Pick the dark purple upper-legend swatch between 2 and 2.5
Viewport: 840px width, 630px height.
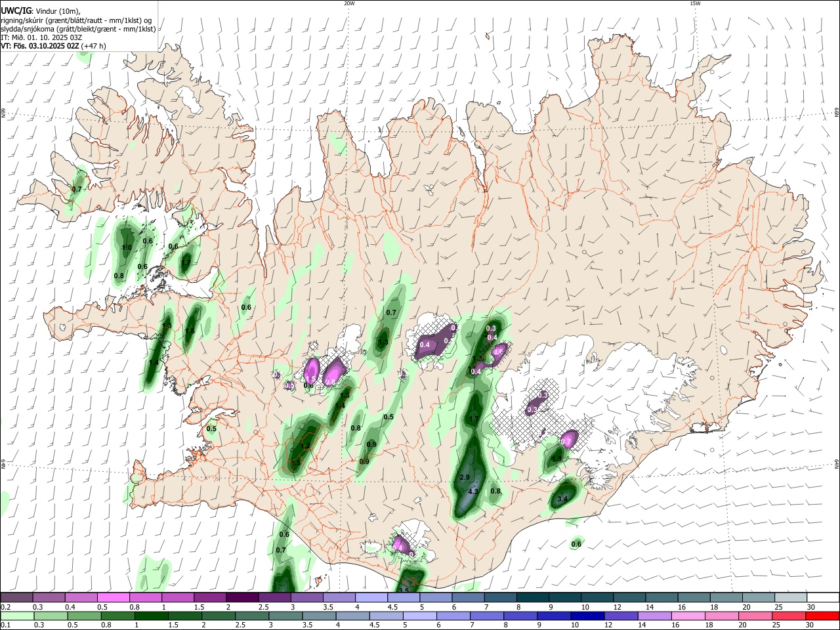[x=242, y=597]
